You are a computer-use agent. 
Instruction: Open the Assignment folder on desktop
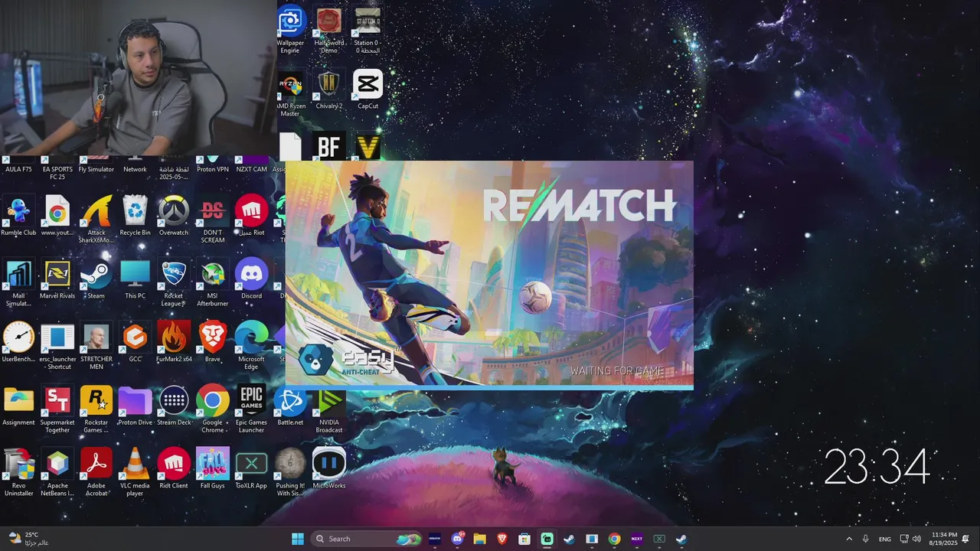(x=18, y=406)
